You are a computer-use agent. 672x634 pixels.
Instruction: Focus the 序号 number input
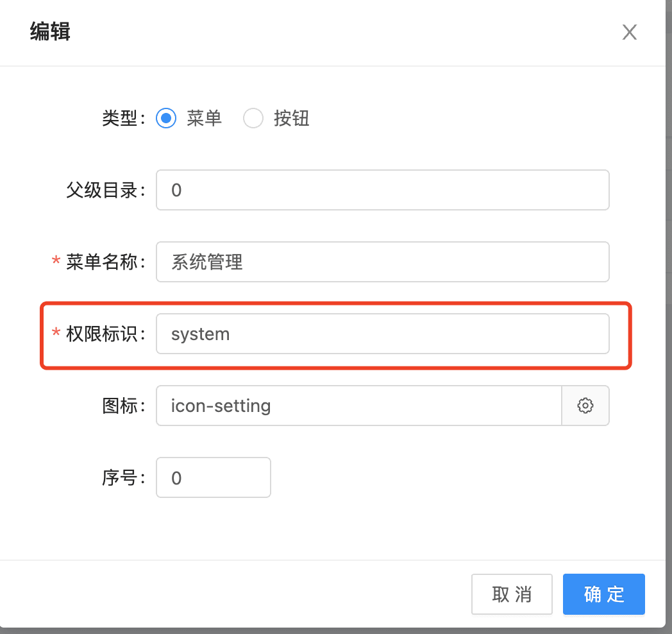214,477
